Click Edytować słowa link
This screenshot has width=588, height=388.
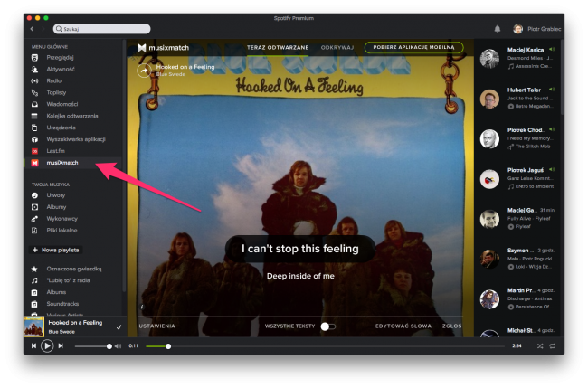coord(403,326)
